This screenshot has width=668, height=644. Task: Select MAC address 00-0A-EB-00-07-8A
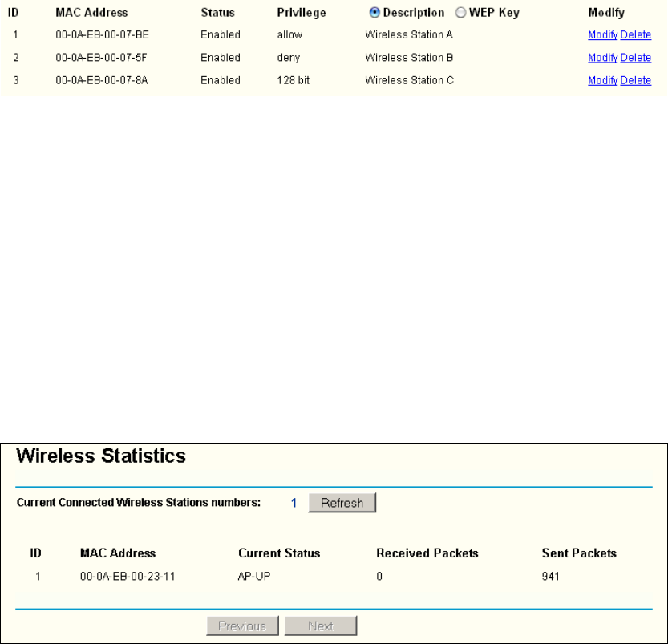pos(102,80)
